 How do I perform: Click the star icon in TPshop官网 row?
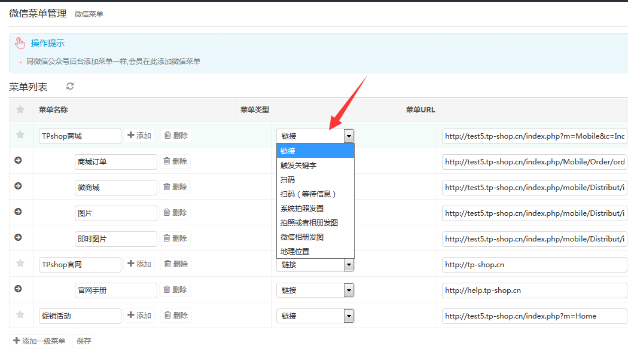coord(20,263)
